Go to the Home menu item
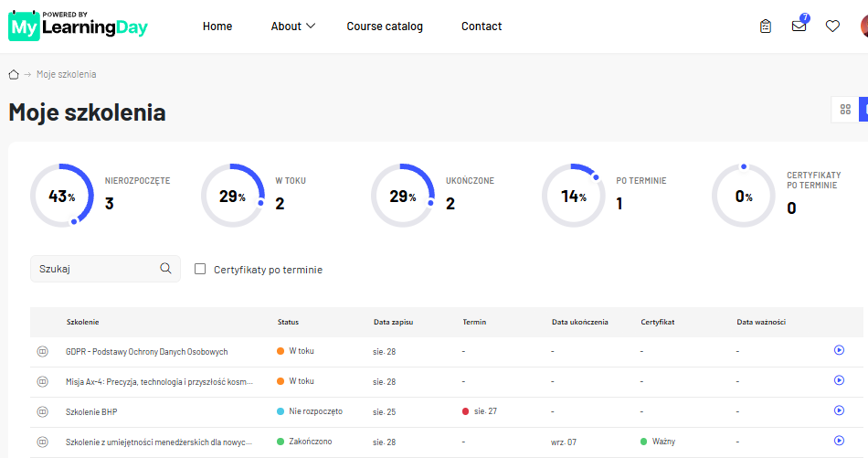 (217, 26)
